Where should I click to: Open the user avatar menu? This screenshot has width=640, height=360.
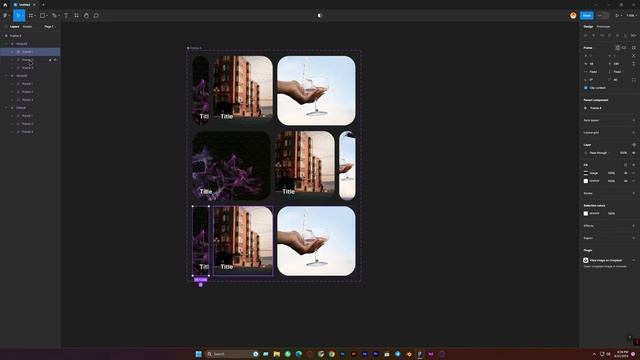(x=573, y=16)
